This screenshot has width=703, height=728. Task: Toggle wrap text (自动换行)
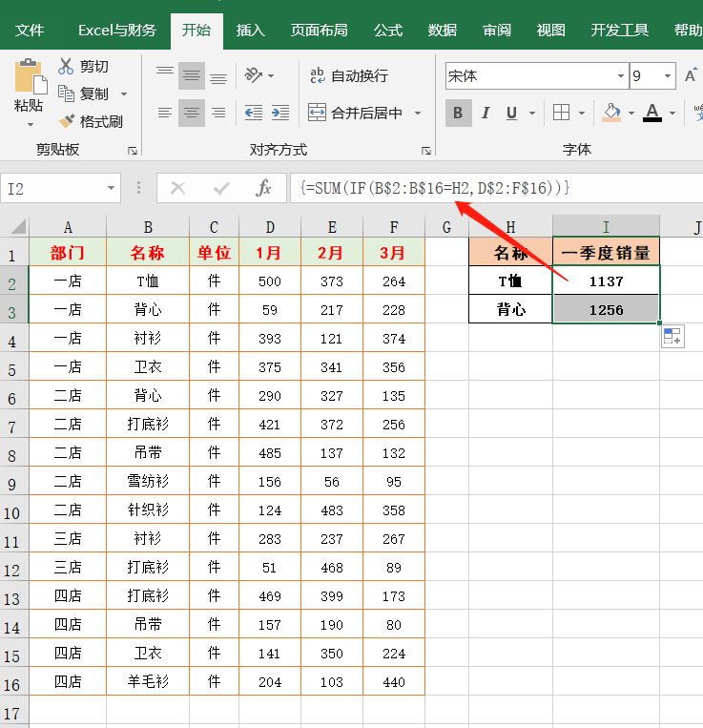349,75
